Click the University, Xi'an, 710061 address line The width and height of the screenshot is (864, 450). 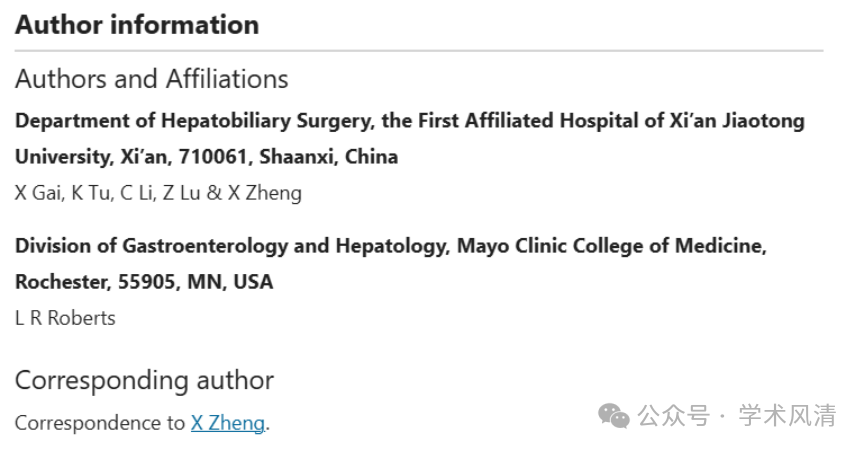(207, 157)
